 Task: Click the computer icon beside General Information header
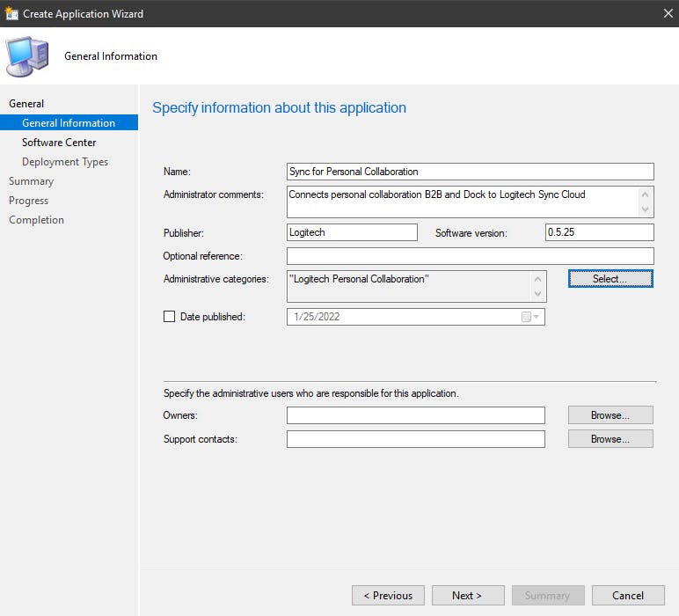tap(27, 56)
